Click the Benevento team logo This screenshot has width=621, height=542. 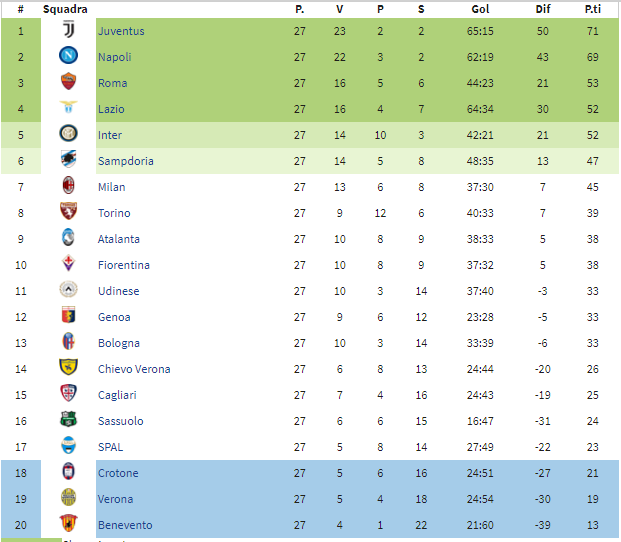point(69,523)
